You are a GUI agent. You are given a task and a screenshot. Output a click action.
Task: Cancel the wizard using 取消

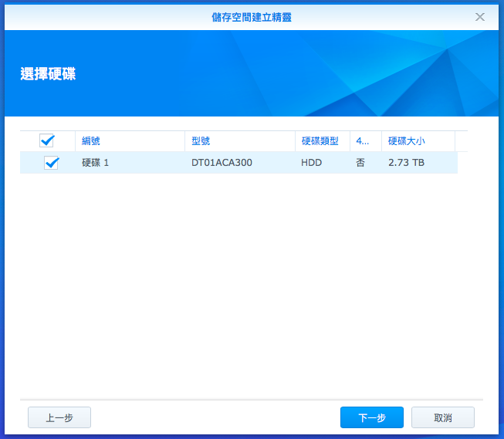pos(442,417)
